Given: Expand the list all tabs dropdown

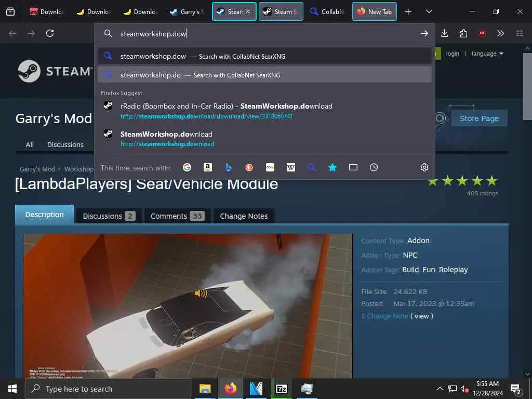Looking at the screenshot, I should (x=429, y=11).
